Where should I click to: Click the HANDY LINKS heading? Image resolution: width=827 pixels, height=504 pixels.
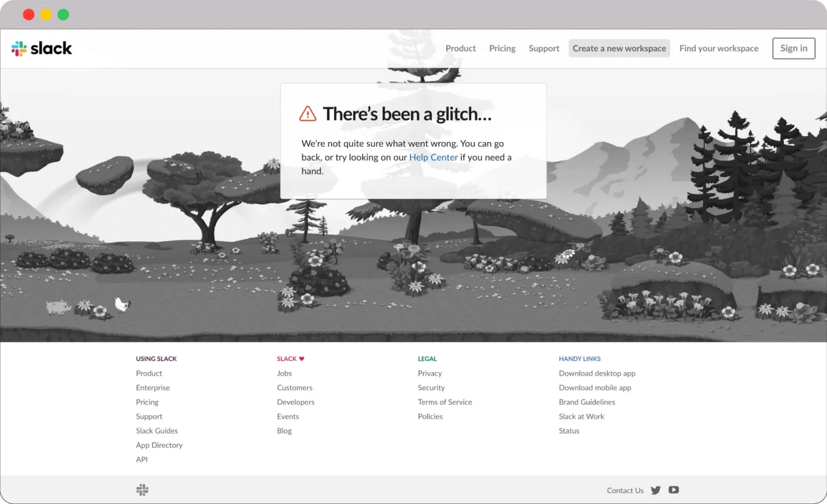click(x=580, y=359)
